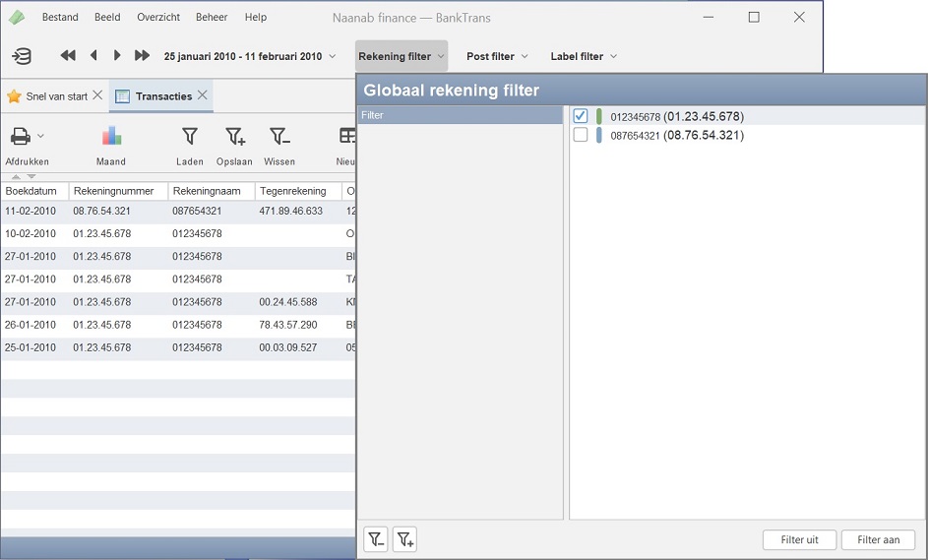Screen dimensions: 928x560
Task: Open the Post filter dropdown
Action: [x=497, y=56]
